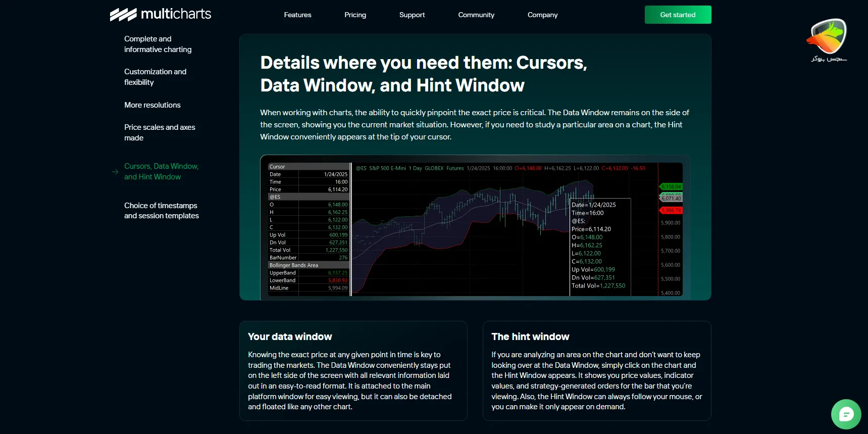Jump to Price scales and axes made

click(x=160, y=132)
